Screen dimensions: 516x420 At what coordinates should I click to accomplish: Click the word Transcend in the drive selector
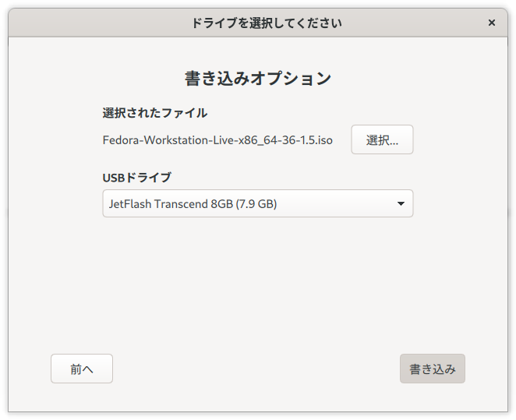(x=182, y=204)
